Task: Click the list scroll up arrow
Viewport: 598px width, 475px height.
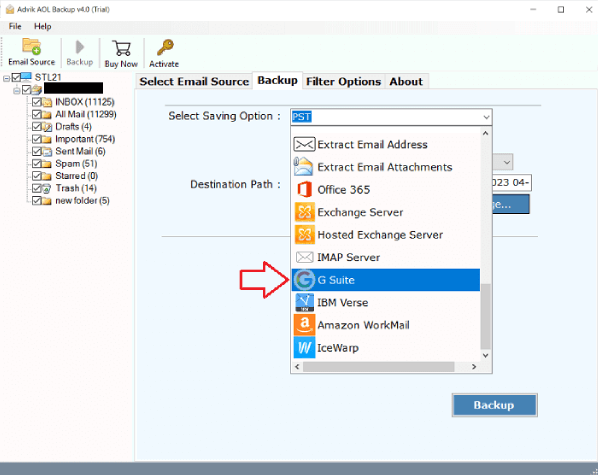Action: [485, 133]
